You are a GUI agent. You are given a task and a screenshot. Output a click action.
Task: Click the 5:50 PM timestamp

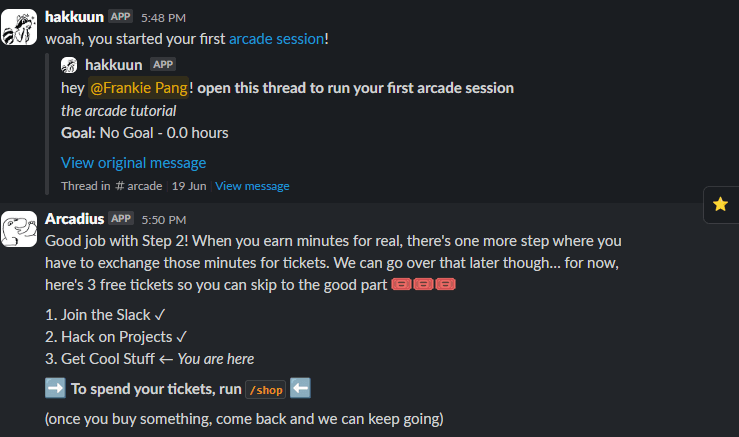[164, 219]
